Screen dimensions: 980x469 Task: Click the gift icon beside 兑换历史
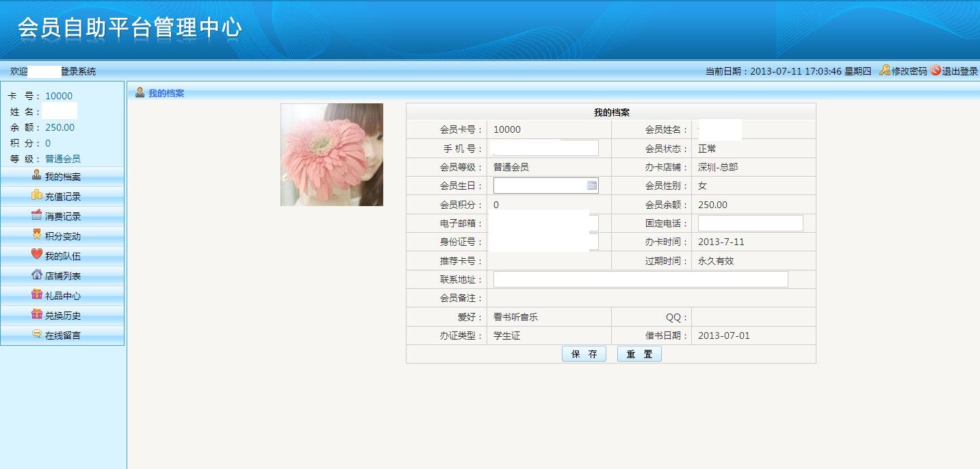point(37,315)
